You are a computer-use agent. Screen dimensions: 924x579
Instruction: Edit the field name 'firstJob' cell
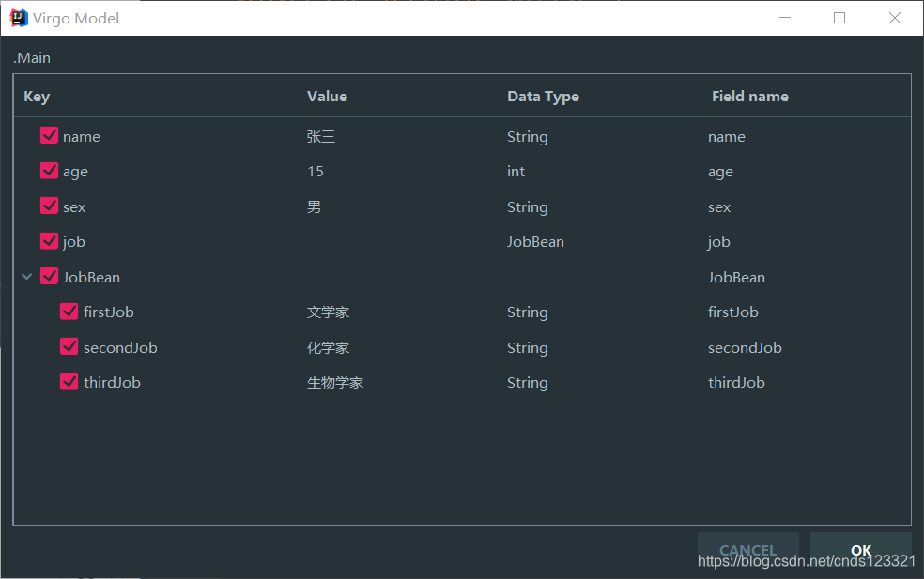[x=733, y=312]
